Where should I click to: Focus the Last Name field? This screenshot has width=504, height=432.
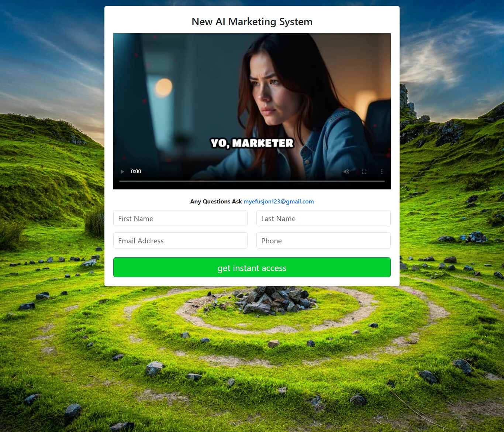pos(324,218)
